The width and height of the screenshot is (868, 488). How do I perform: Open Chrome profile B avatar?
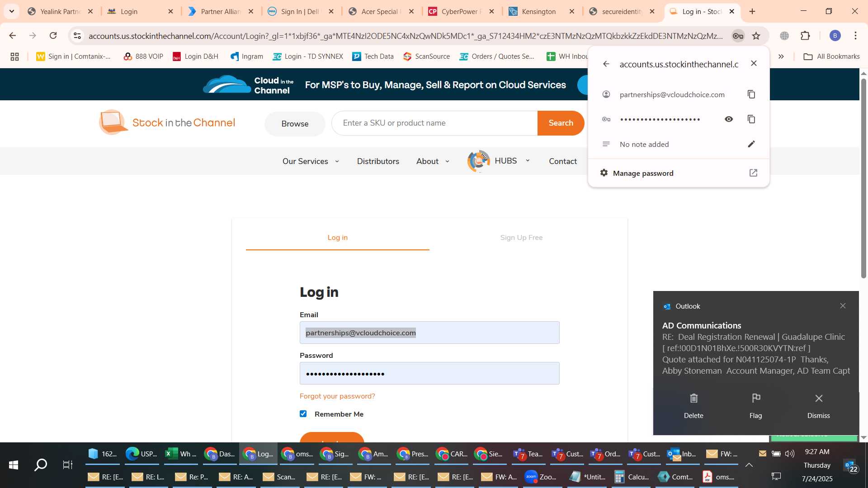click(x=835, y=36)
